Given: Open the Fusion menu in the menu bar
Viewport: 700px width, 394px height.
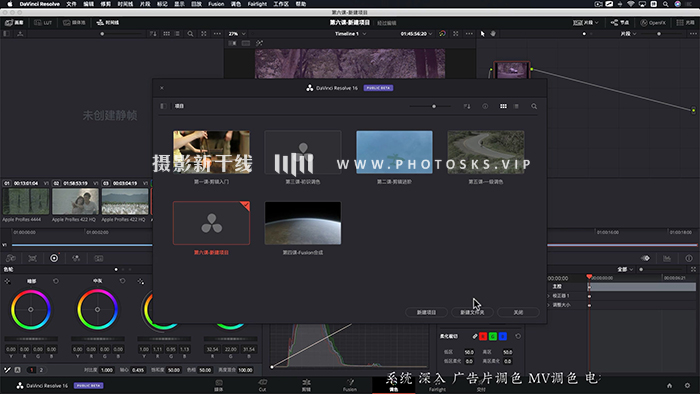Looking at the screenshot, I should pos(216,4).
